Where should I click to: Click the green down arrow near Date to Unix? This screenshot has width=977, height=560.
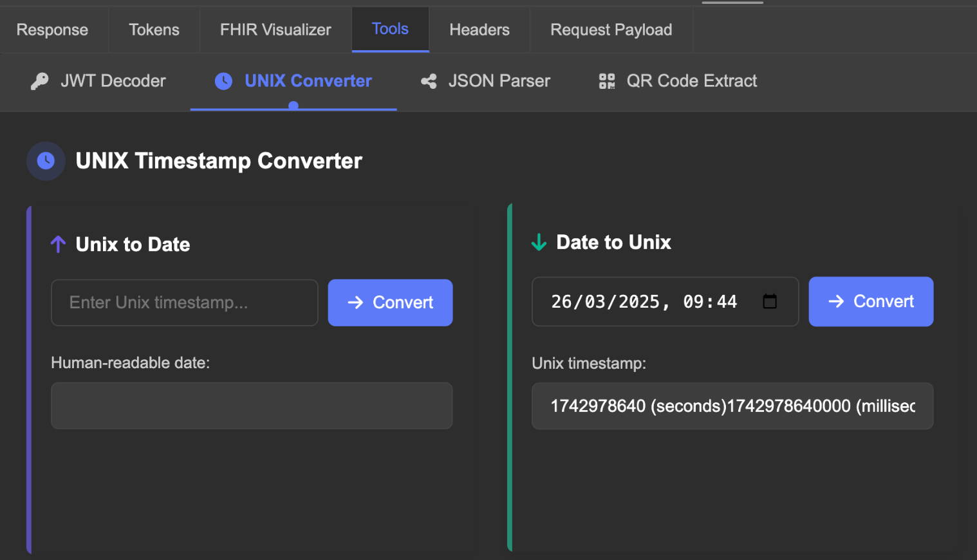point(539,242)
